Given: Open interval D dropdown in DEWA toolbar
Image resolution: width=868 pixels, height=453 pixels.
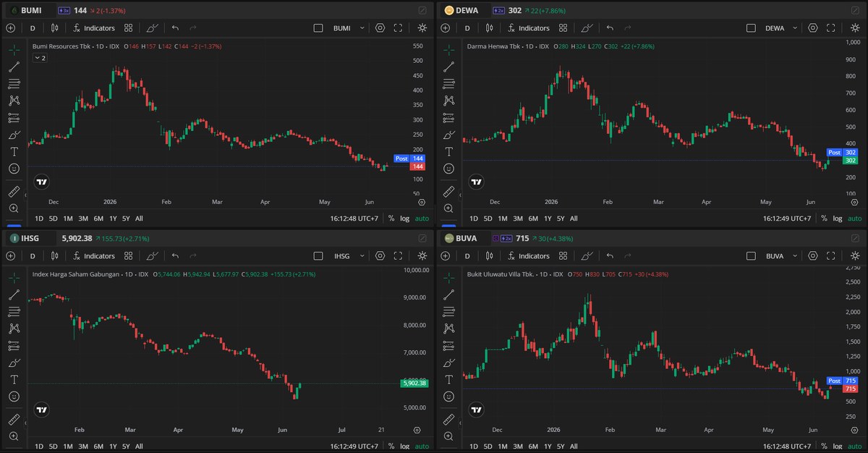Looking at the screenshot, I should pyautogui.click(x=467, y=28).
